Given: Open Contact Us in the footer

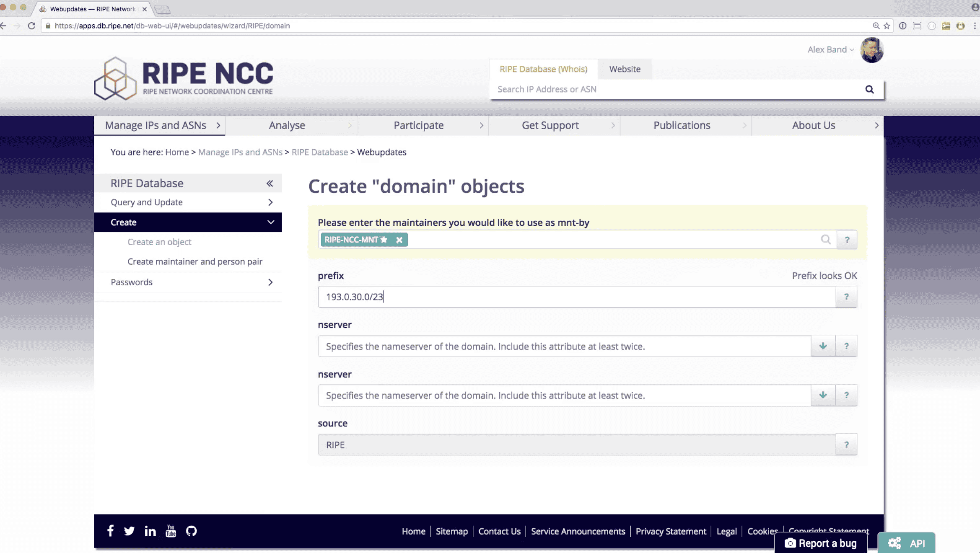Looking at the screenshot, I should [x=499, y=531].
